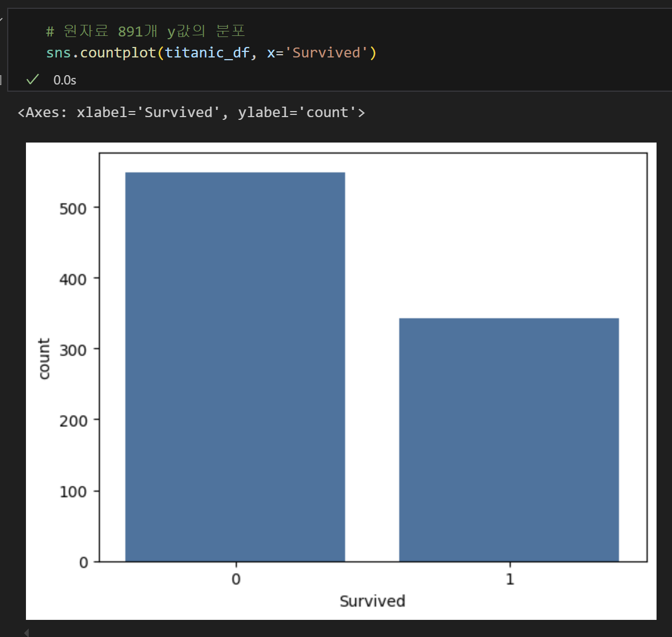The image size is (672, 637).
Task: Click the blue bar for Survived 1
Action: coord(509,440)
